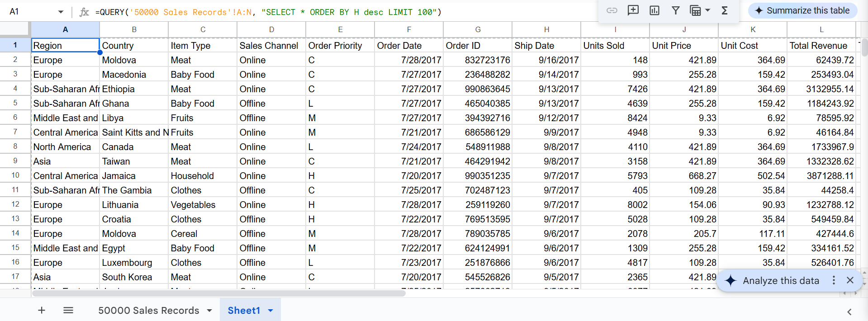Viewport: 868px width, 321px height.
Task: Open the all sheets list icon
Action: coord(68,310)
